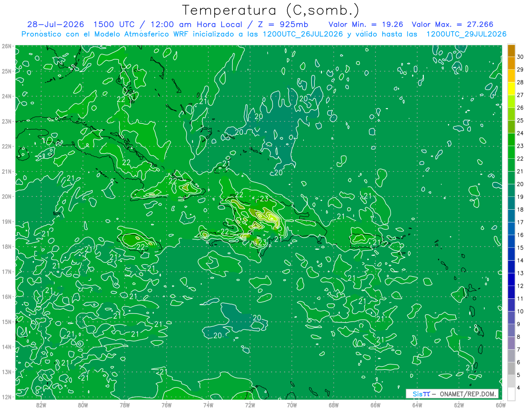Click the '74W' longitude axis label
This screenshot has width=532, height=411.
[208, 405]
